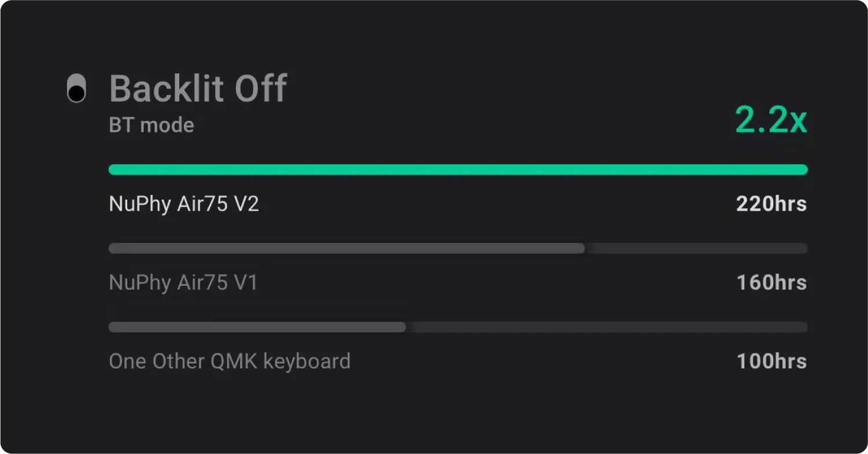Click the end tip of Air75 V1 bar fill

[x=581, y=248]
